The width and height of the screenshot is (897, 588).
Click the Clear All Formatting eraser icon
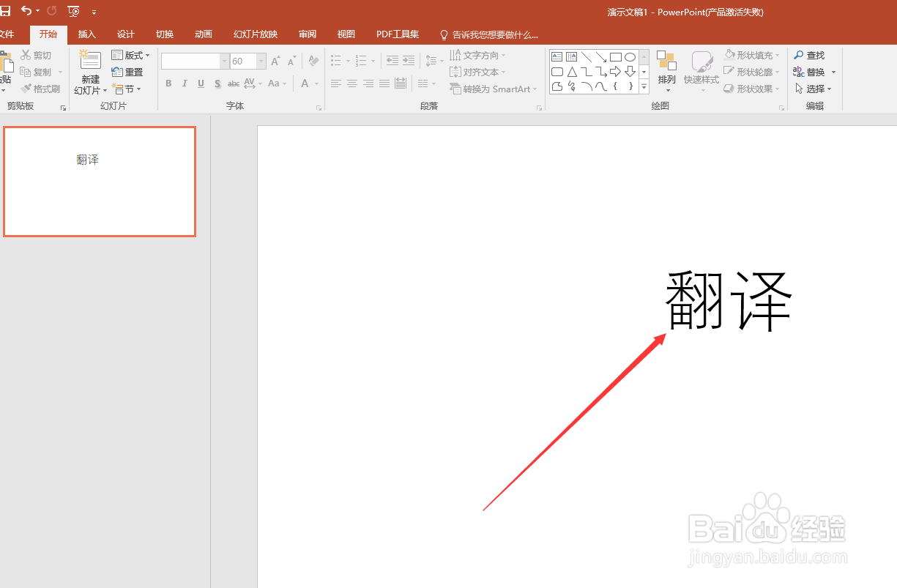click(x=313, y=61)
